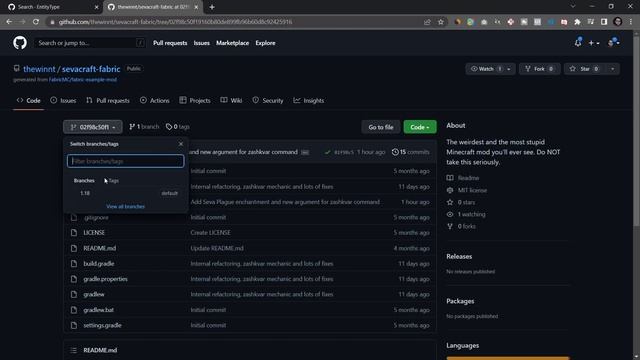Click the GitHub logo home icon

click(x=20, y=43)
